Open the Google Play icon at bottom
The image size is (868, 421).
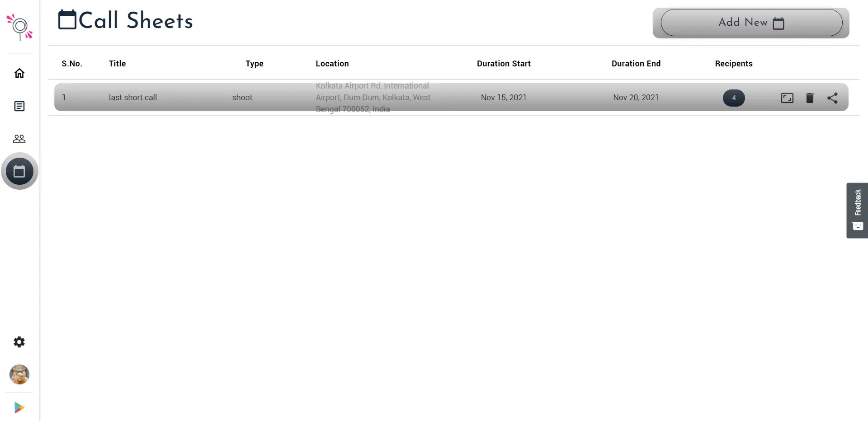(19, 407)
